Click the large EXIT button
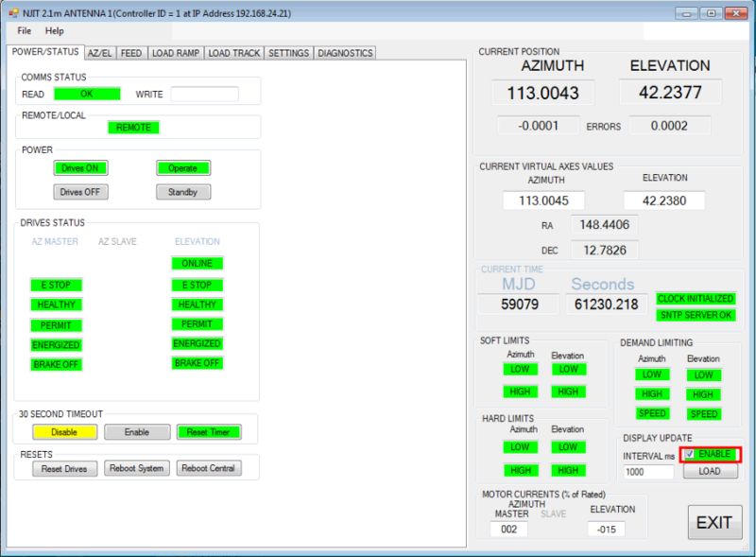 tap(714, 523)
